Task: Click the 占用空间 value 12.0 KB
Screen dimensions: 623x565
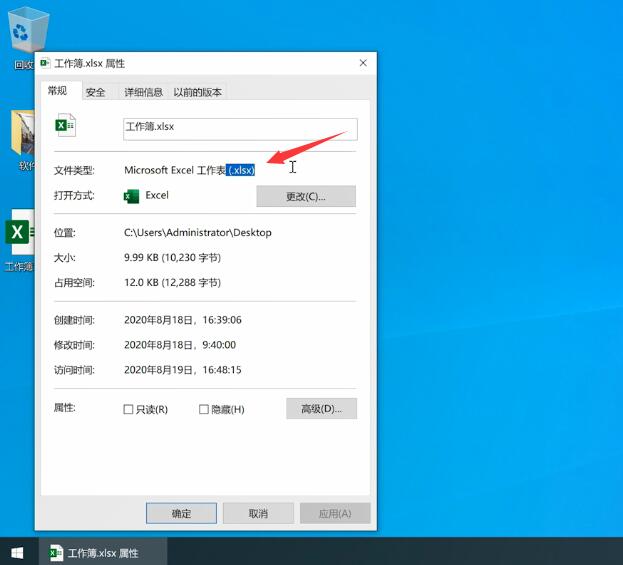Action: click(x=141, y=282)
